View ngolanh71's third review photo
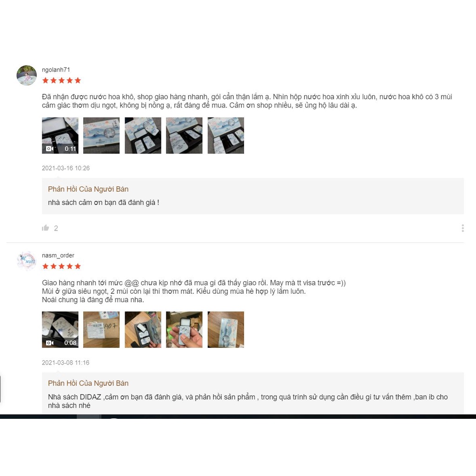The image size is (476, 476). [143, 135]
